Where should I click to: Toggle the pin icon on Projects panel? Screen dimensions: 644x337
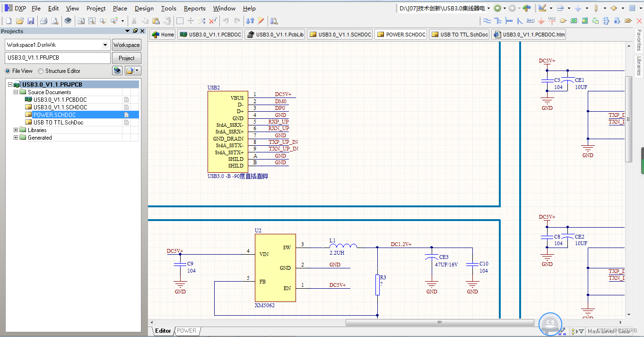click(x=135, y=31)
